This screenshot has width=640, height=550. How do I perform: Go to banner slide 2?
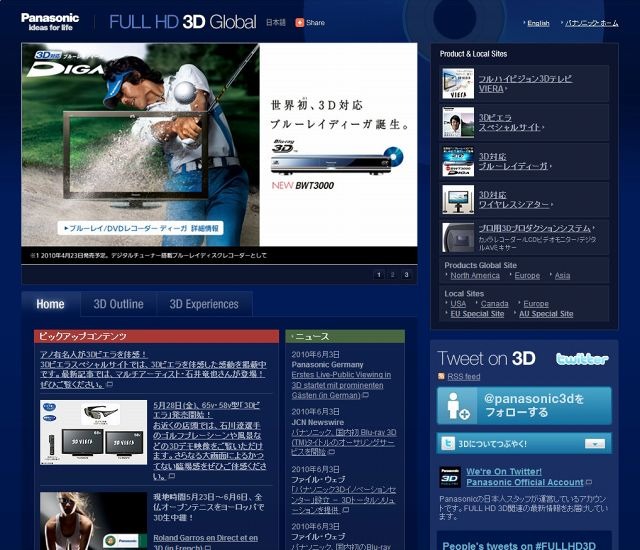393,275
